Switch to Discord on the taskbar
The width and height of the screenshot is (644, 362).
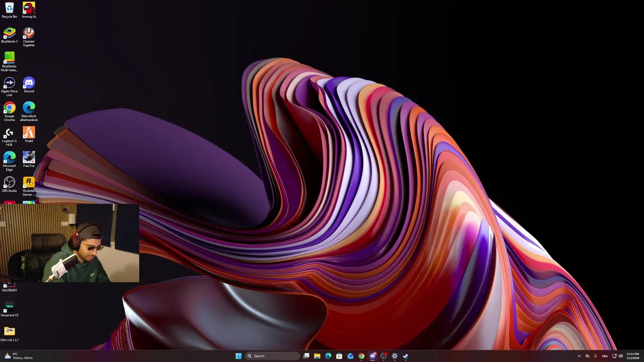tap(372, 356)
